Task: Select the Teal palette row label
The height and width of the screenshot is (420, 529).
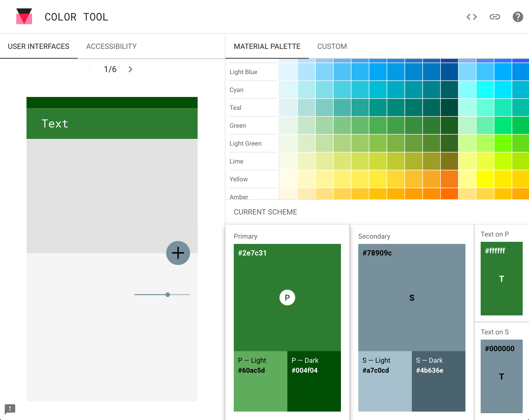Action: coord(235,107)
